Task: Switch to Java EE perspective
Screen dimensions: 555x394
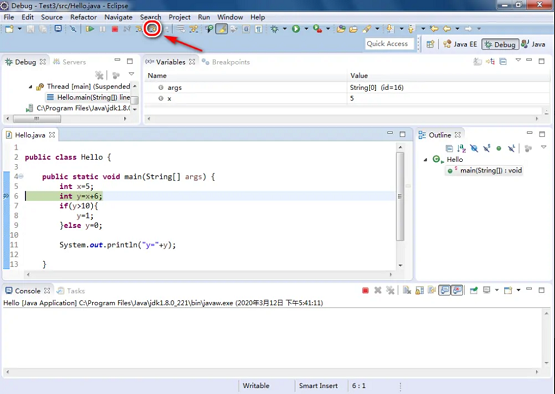Action: coord(460,44)
